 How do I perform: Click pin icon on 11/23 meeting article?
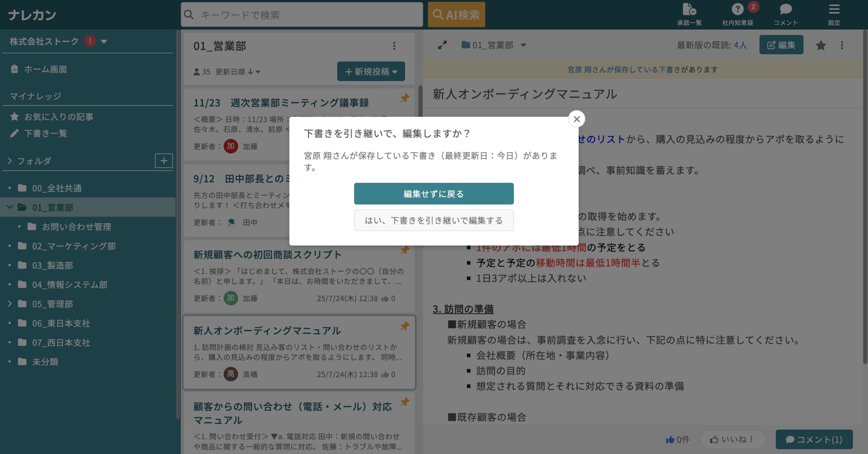(x=405, y=98)
